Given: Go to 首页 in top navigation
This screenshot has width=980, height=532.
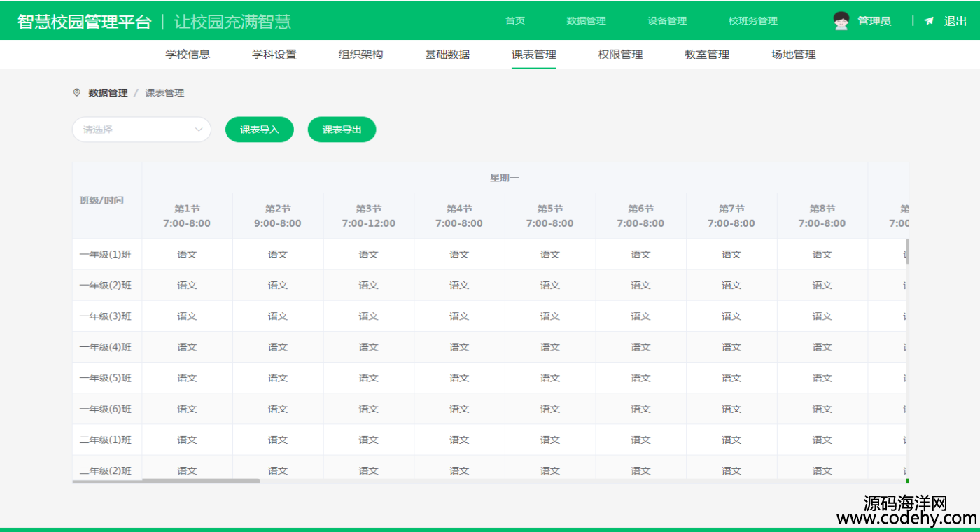Looking at the screenshot, I should [515, 21].
